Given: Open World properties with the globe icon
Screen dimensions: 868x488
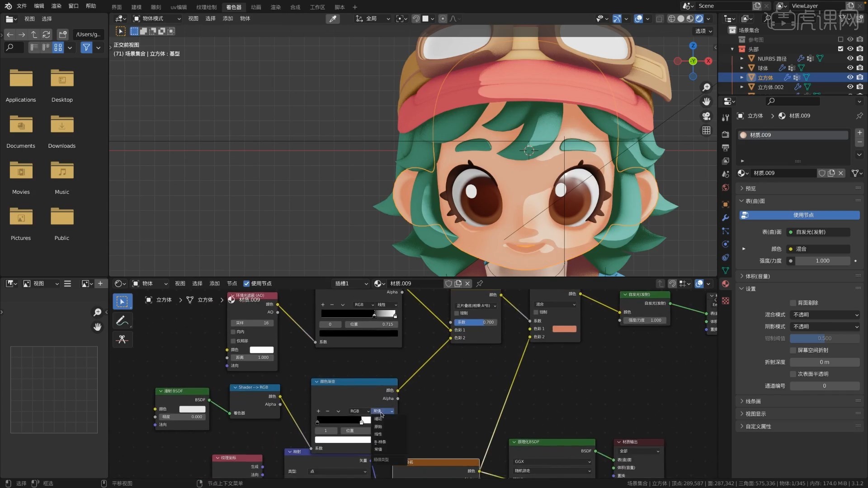Looking at the screenshot, I should click(725, 188).
